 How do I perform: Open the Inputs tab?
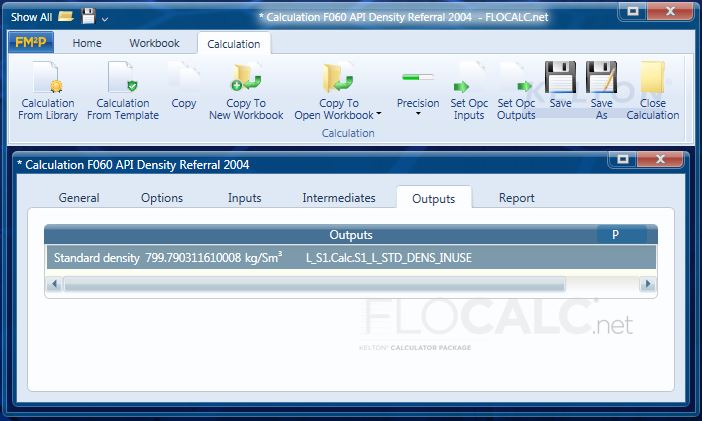[x=244, y=198]
